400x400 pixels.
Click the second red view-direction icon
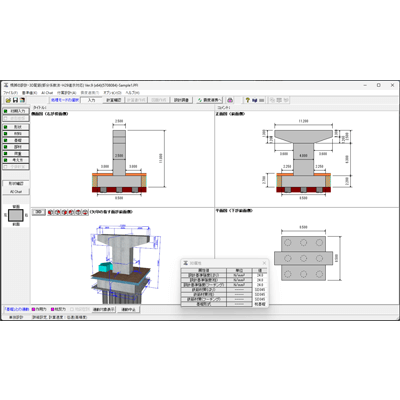pyautogui.click(x=57, y=212)
